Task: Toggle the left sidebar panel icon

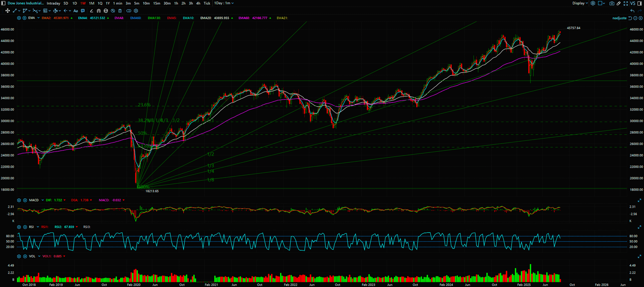Action: click(x=4, y=3)
